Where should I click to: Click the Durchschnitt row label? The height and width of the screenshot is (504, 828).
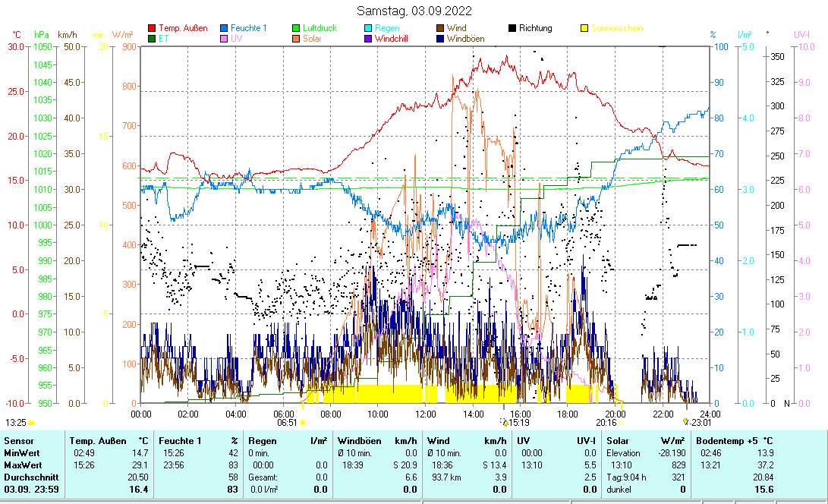29,477
